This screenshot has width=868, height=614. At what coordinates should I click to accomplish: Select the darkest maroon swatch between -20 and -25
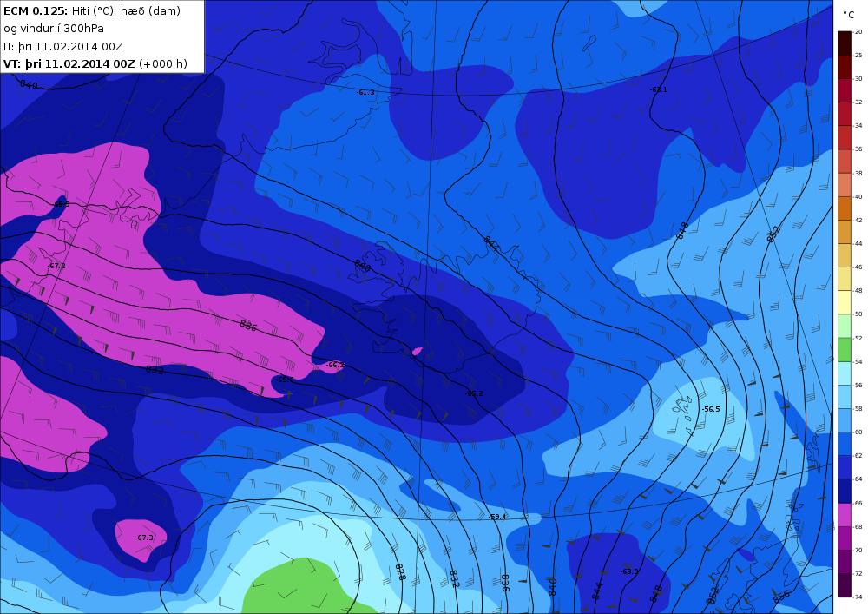coord(845,43)
